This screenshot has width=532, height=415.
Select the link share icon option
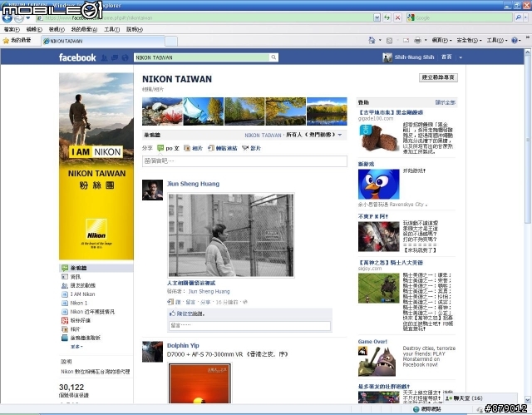tap(223, 148)
